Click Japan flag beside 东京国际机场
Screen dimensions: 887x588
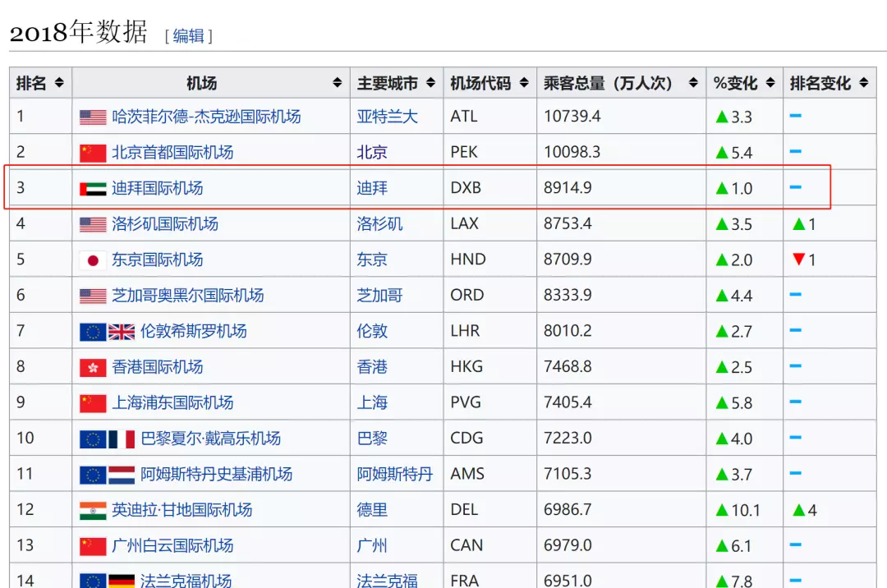93,260
